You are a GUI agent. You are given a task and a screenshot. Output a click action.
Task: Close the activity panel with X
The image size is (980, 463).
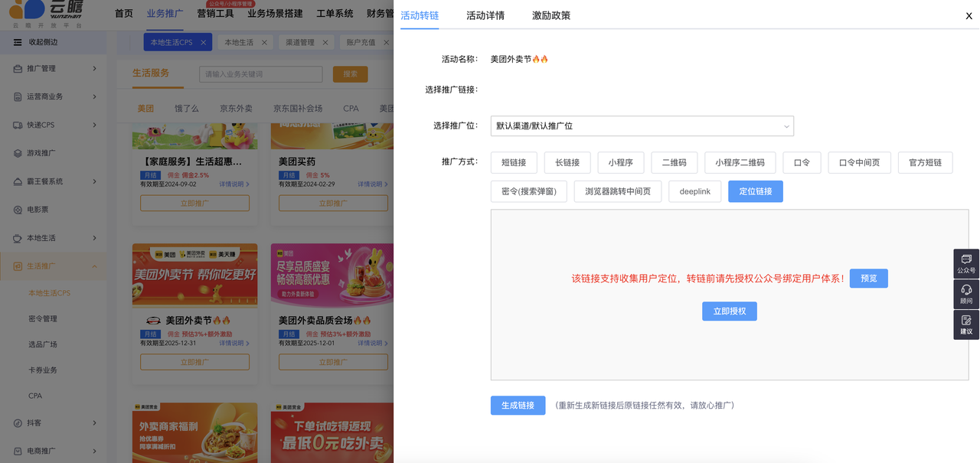tap(969, 16)
